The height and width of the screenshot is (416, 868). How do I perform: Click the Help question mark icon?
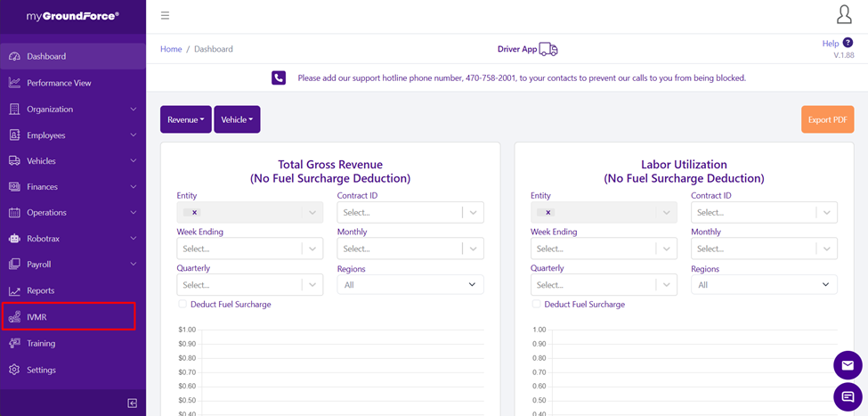point(848,43)
